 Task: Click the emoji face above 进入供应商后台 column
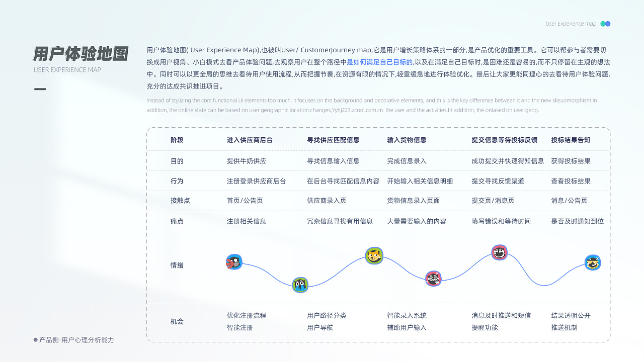(x=234, y=262)
